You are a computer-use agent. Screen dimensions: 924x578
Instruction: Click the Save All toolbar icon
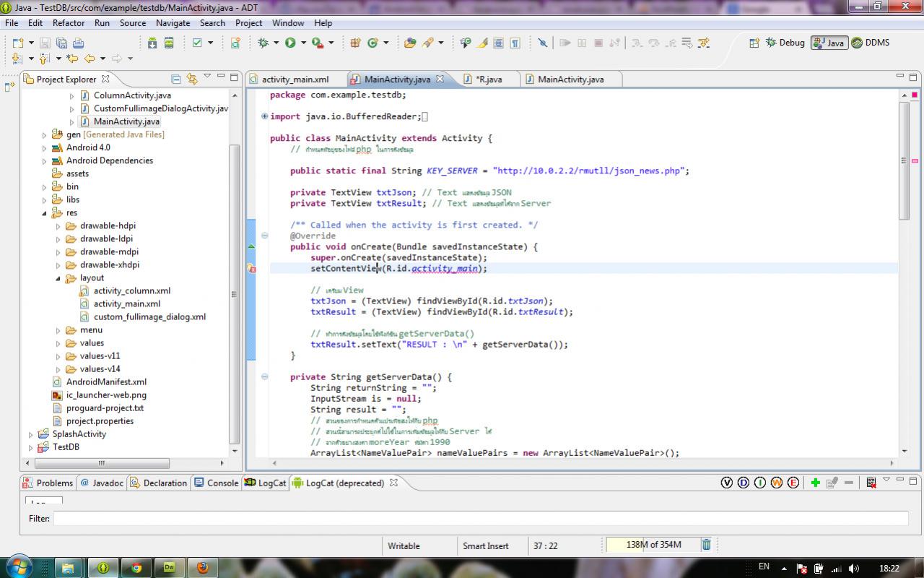tap(61, 43)
